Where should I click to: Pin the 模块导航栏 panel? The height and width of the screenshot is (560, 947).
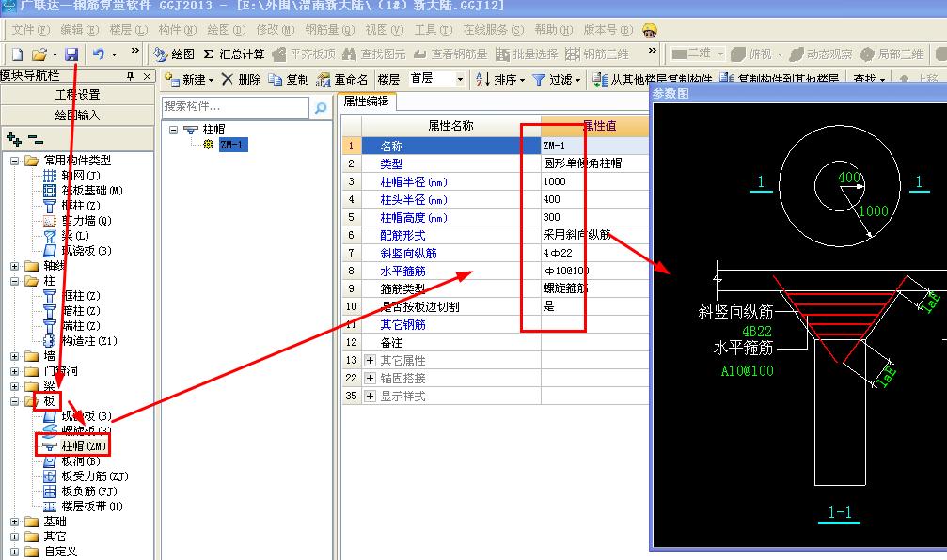[131, 76]
